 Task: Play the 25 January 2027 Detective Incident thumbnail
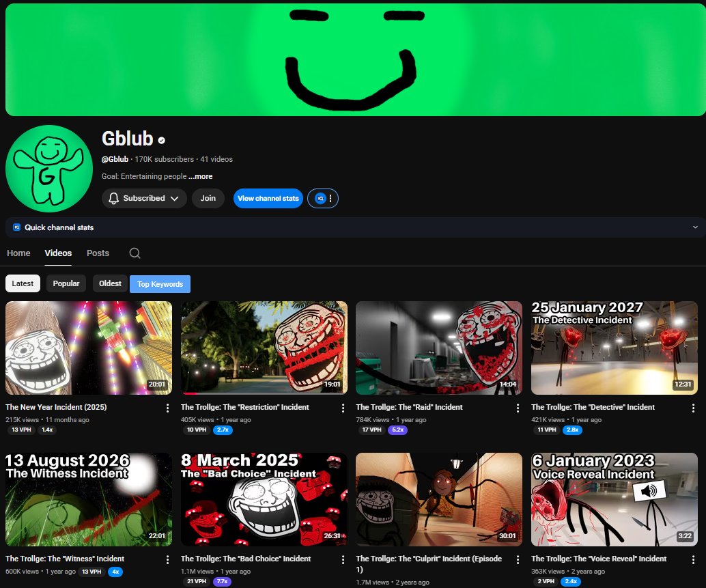coord(614,348)
